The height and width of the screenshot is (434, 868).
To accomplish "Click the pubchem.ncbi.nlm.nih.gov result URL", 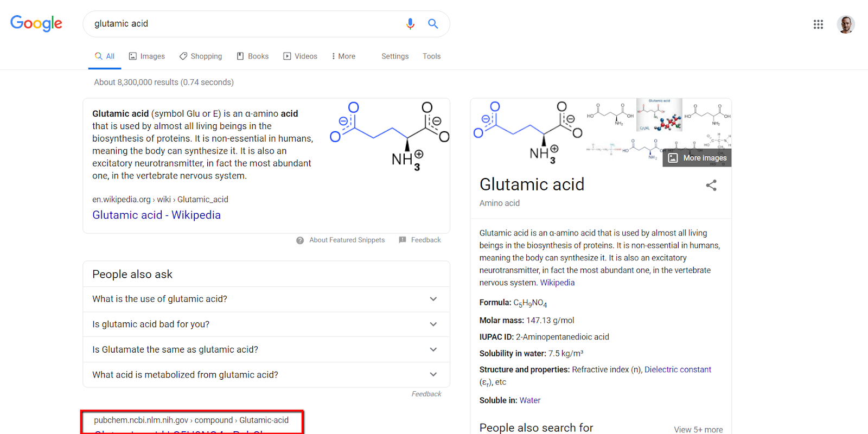I will click(191, 420).
